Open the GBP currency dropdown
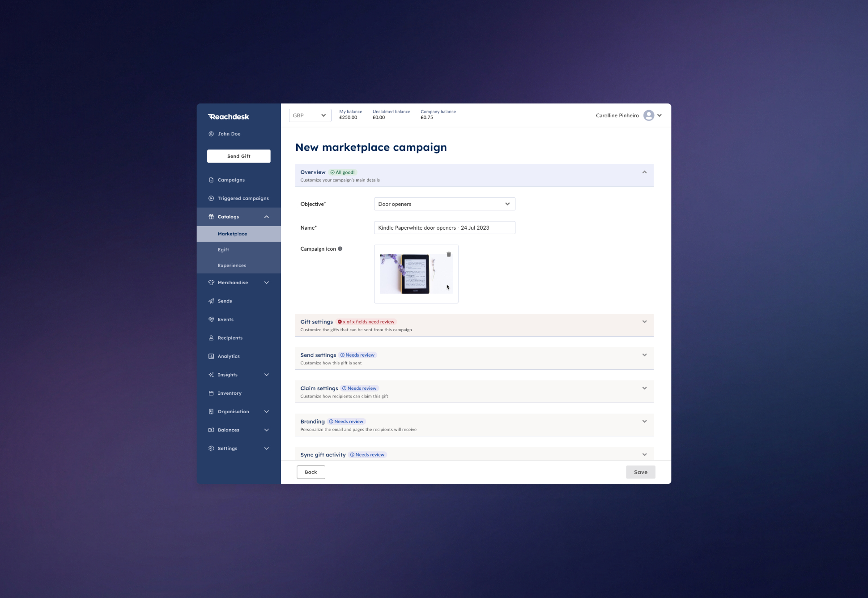Screen dimensions: 868x598 click(310, 115)
